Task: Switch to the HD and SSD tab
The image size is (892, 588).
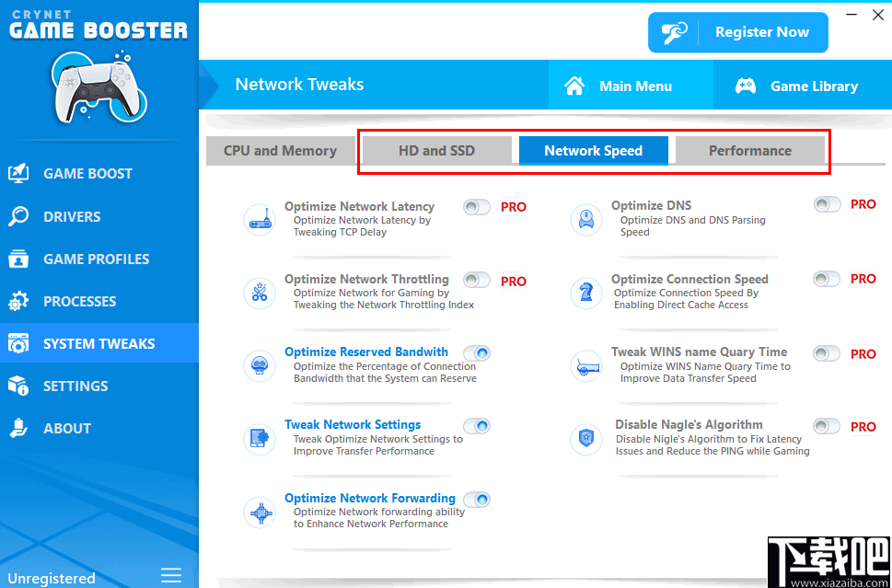Action: point(437,151)
